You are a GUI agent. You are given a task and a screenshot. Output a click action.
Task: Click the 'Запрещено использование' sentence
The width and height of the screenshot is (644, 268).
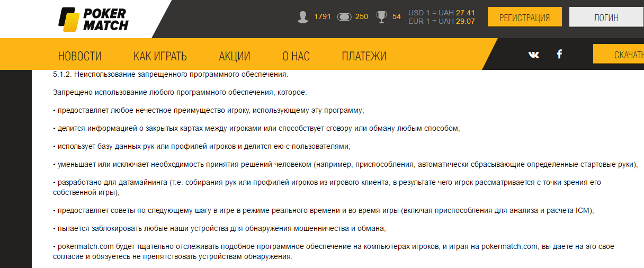(180, 92)
